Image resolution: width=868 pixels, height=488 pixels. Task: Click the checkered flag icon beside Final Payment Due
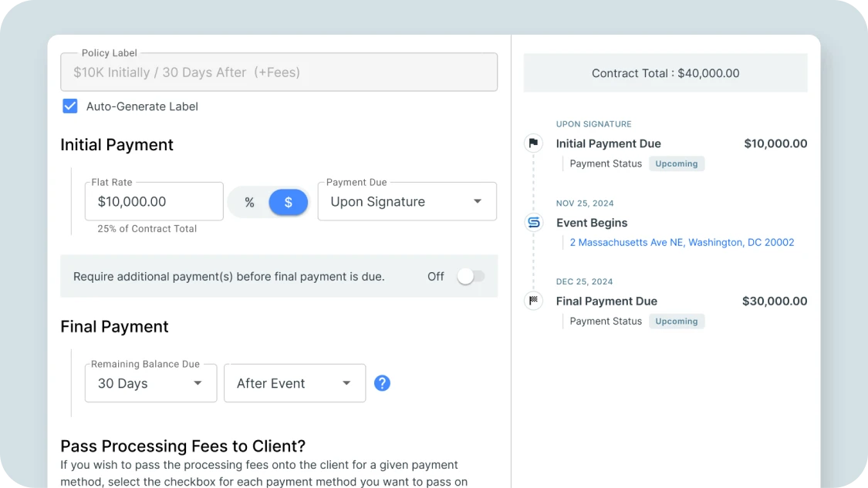(x=533, y=301)
